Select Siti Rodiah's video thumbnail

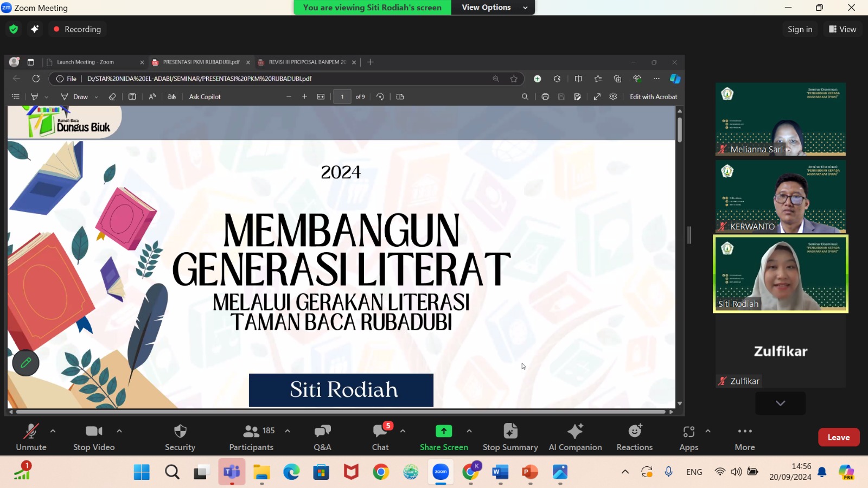(780, 274)
